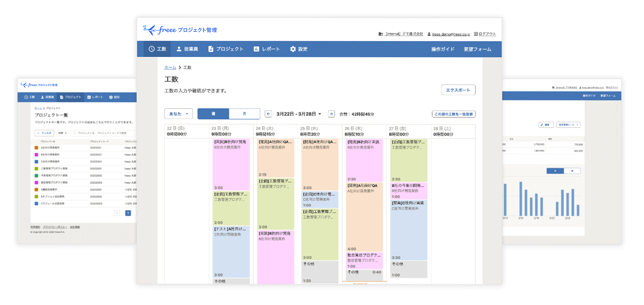This screenshot has width=644, height=305.
Task: Click previous page chevron in project list
Action: [117, 213]
